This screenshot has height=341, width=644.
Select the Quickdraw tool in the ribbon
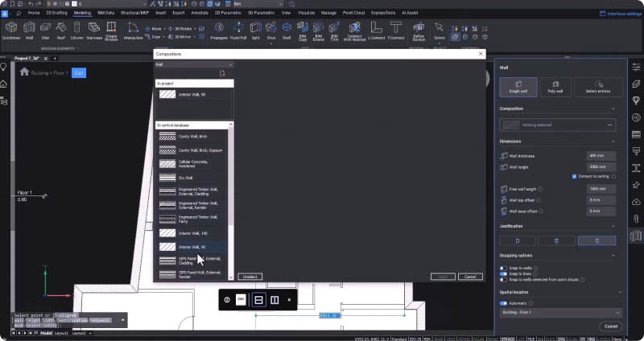coord(11,31)
